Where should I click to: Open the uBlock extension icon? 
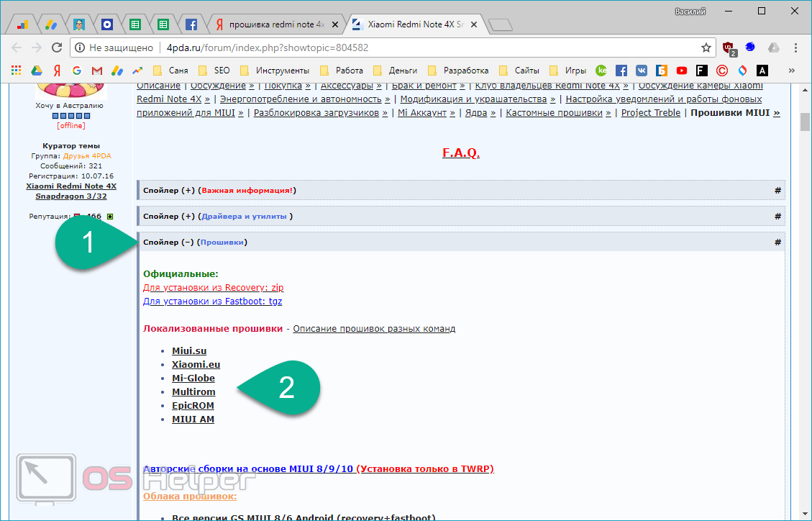click(x=729, y=48)
